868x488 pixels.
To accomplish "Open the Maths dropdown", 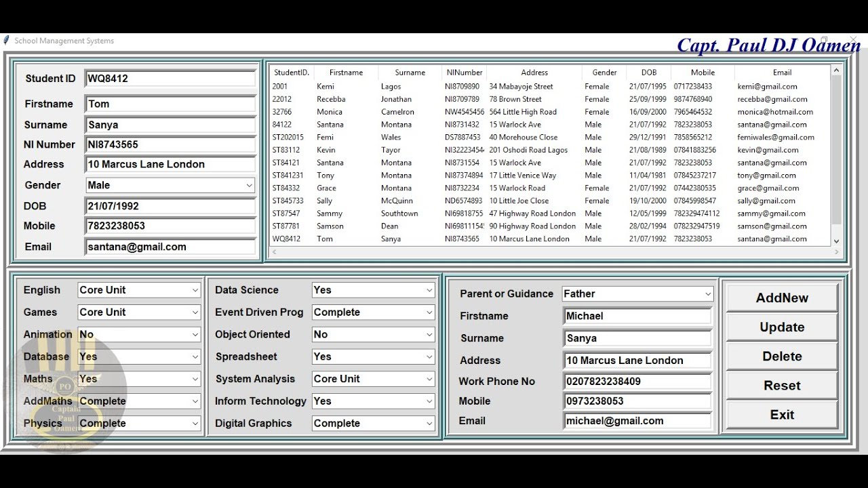I will point(139,379).
